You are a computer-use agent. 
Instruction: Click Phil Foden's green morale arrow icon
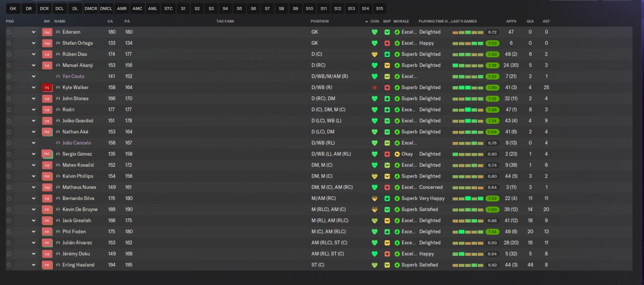(397, 232)
